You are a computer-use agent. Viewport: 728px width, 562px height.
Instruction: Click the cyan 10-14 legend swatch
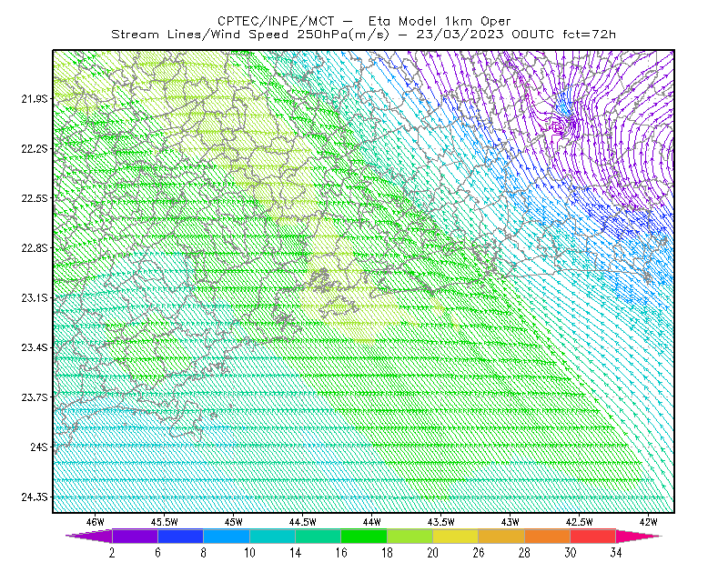(x=272, y=536)
